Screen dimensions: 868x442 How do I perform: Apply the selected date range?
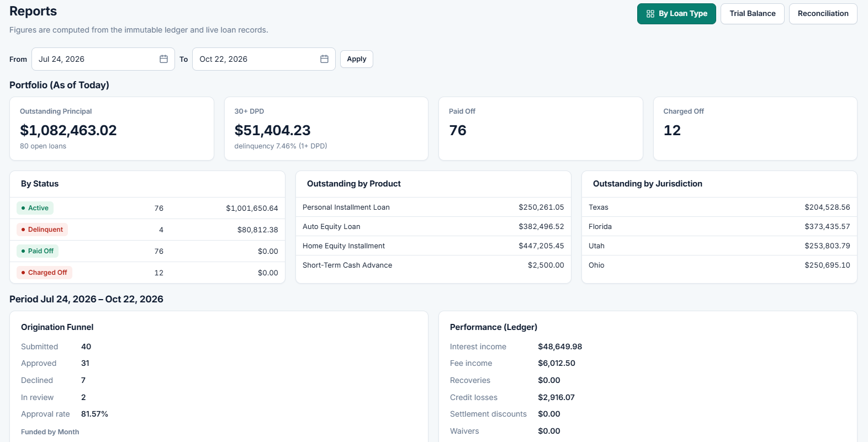point(357,59)
